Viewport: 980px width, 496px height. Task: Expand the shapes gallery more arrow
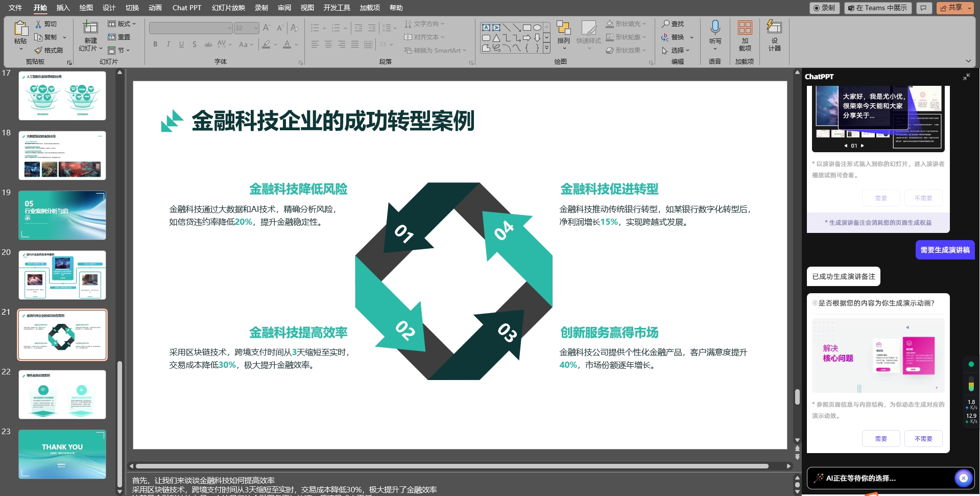546,48
